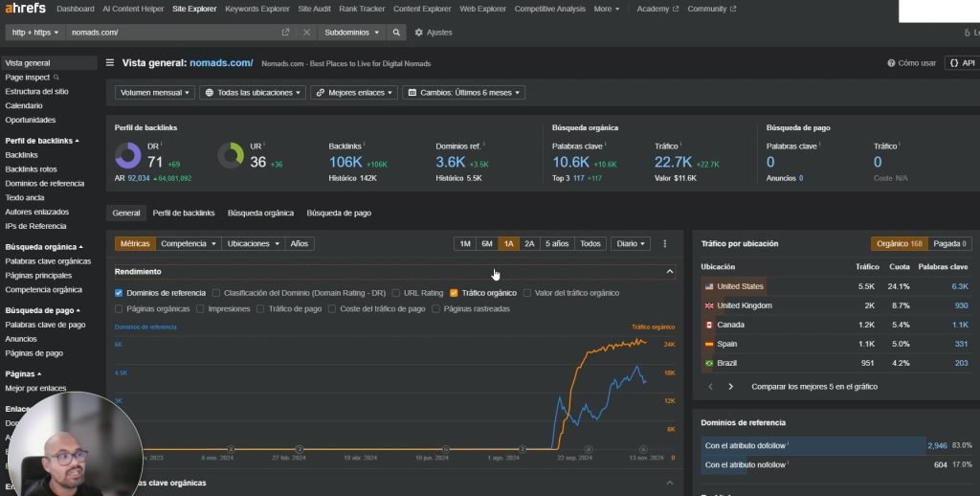Click the DR donut chart icon
The height and width of the screenshot is (496, 980).
pyautogui.click(x=128, y=156)
